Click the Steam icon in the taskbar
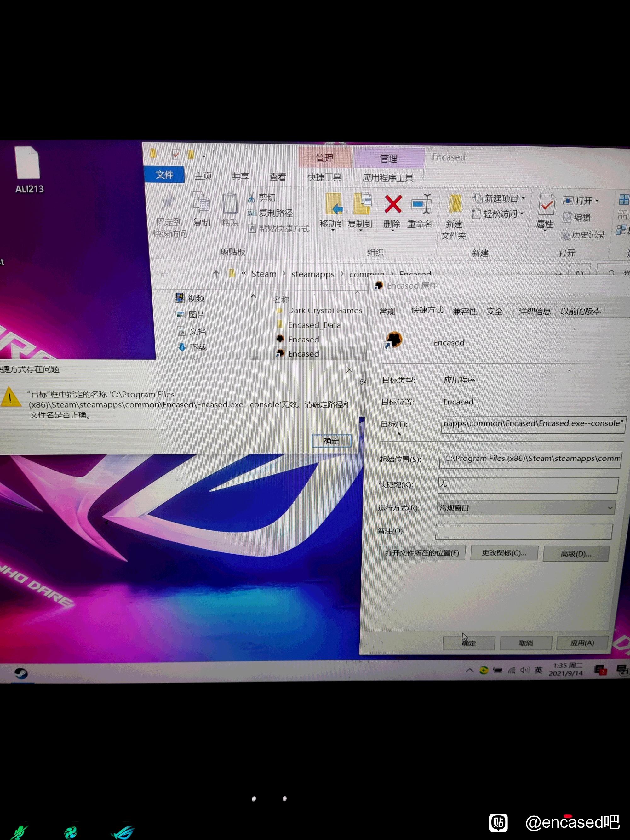 (21, 673)
